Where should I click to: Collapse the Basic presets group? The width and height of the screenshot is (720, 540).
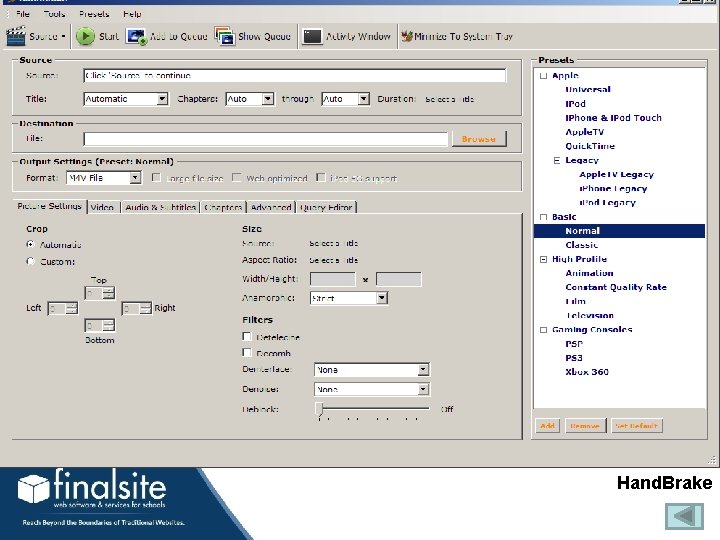pyautogui.click(x=544, y=217)
